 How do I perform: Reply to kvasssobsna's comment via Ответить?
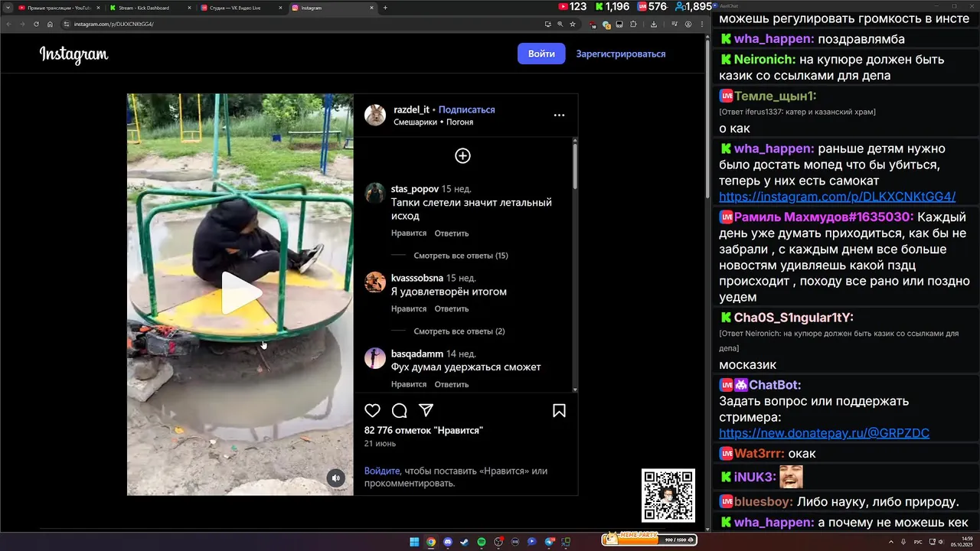[x=452, y=309]
